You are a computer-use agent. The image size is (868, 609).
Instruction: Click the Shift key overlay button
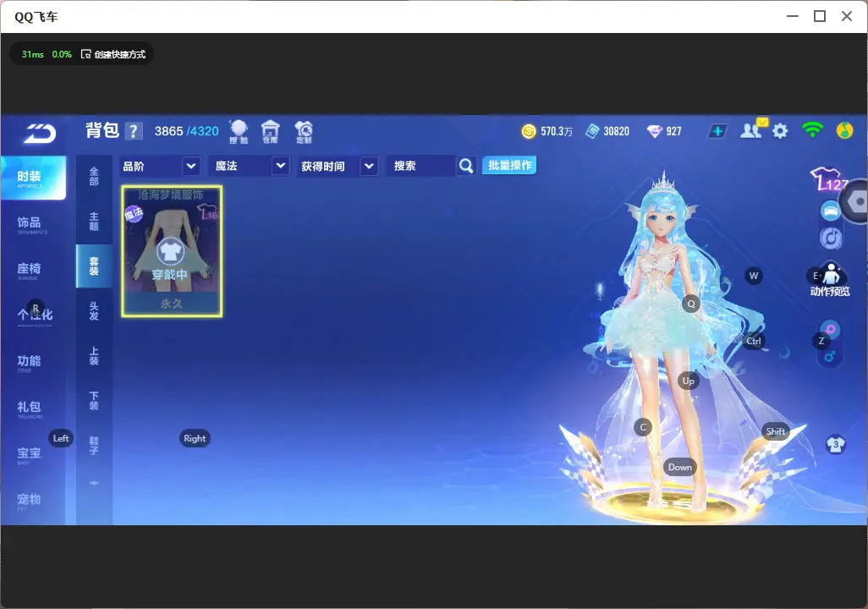click(776, 431)
